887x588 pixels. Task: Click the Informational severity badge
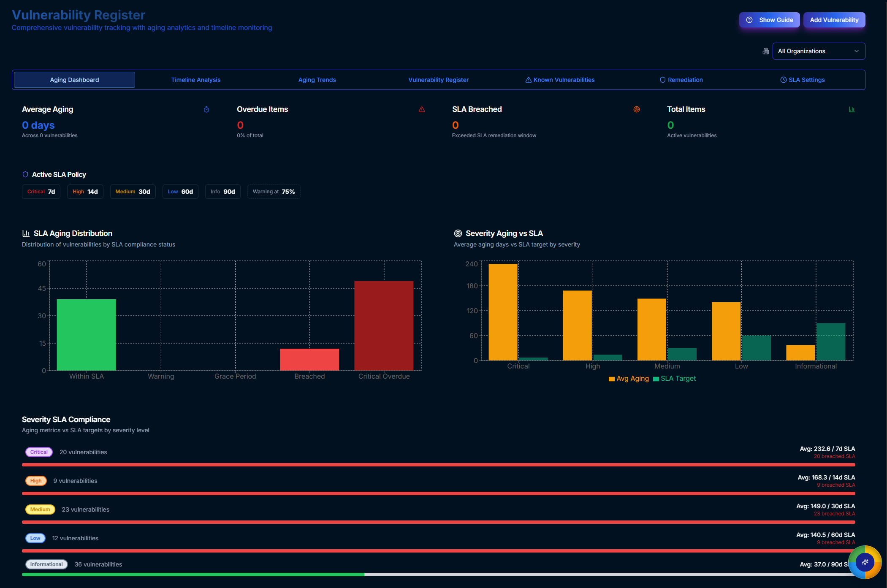(x=46, y=564)
